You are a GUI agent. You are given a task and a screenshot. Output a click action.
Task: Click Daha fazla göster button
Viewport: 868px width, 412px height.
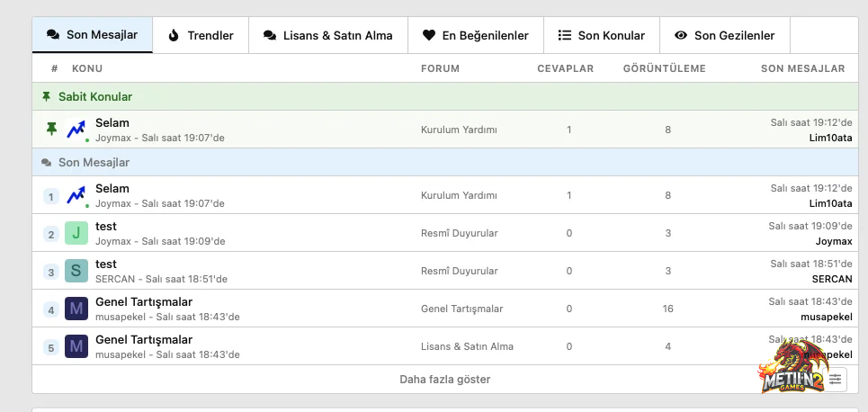tap(445, 380)
